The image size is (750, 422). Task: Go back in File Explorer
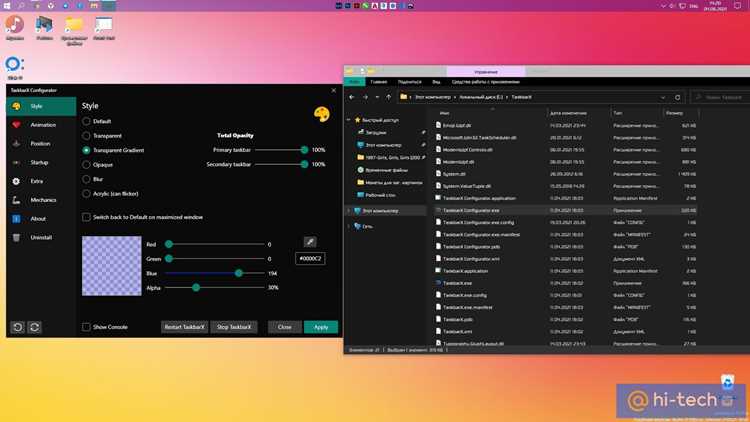click(x=352, y=97)
